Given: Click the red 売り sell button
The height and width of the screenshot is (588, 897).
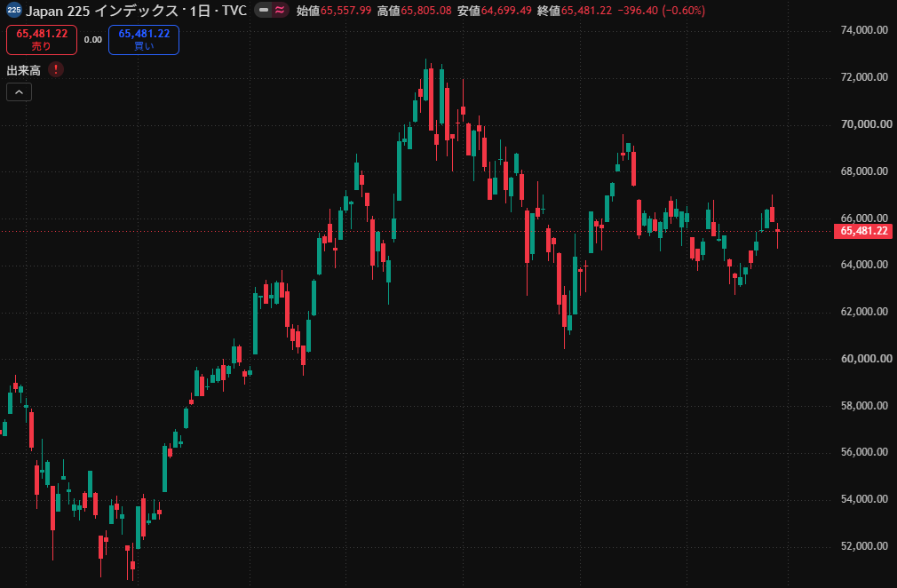Looking at the screenshot, I should pyautogui.click(x=42, y=40).
